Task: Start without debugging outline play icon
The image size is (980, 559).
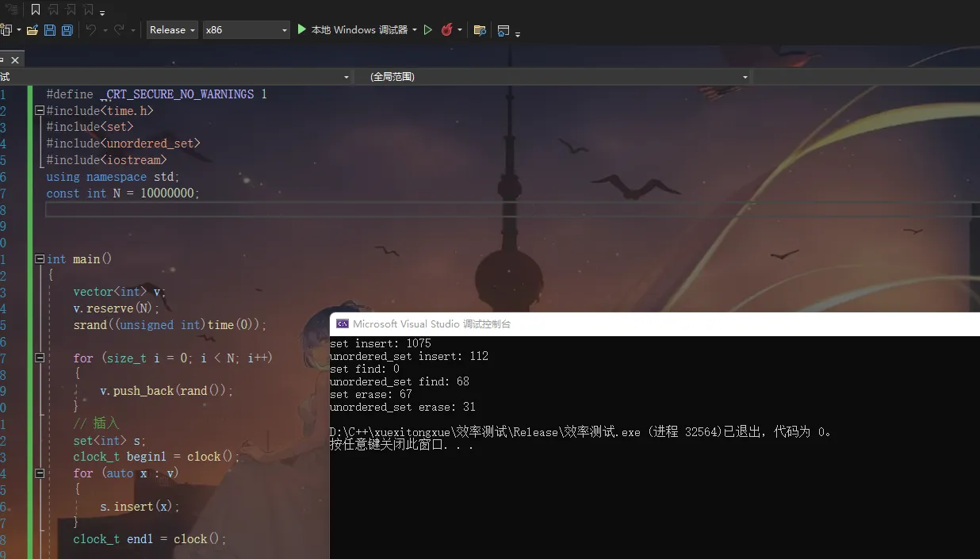Action: (428, 30)
